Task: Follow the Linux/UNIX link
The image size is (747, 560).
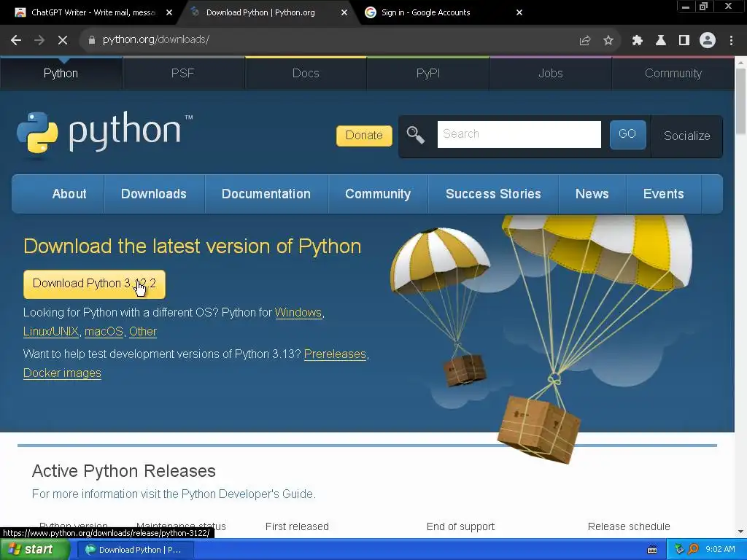Action: coord(51,332)
